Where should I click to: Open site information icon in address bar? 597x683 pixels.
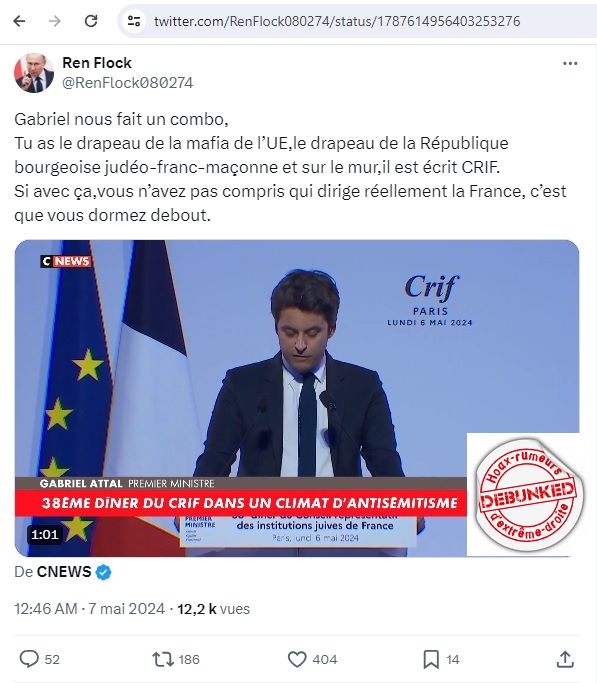(134, 21)
